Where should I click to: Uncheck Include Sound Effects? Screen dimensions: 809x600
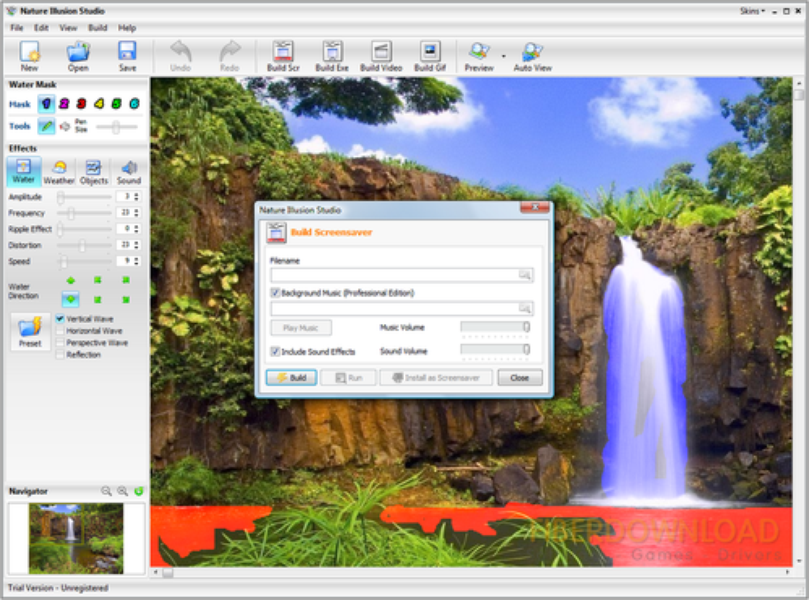coord(275,352)
